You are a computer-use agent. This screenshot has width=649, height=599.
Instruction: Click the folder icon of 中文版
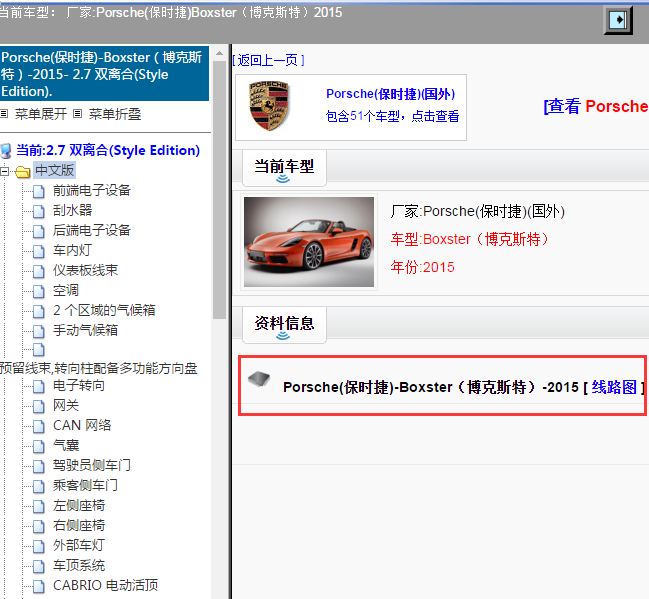23,171
